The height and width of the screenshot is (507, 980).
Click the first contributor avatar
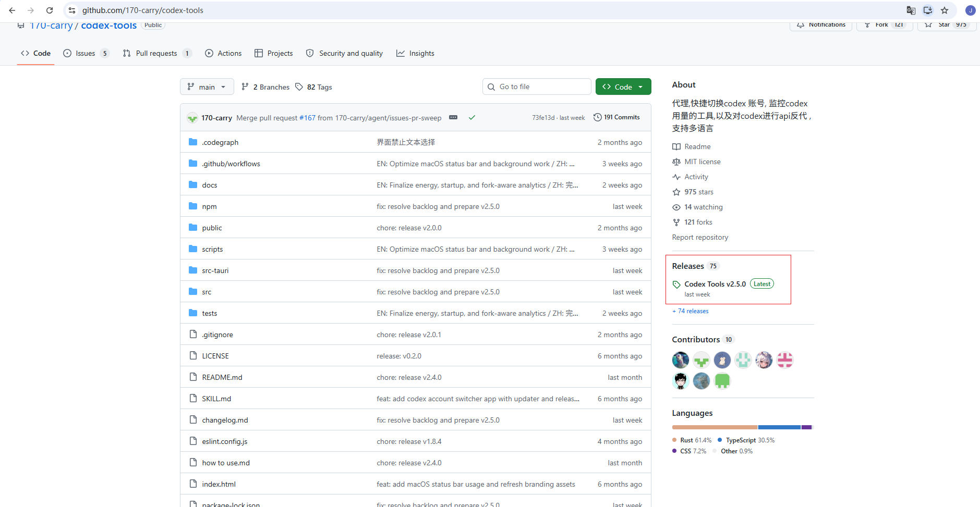[x=681, y=360]
